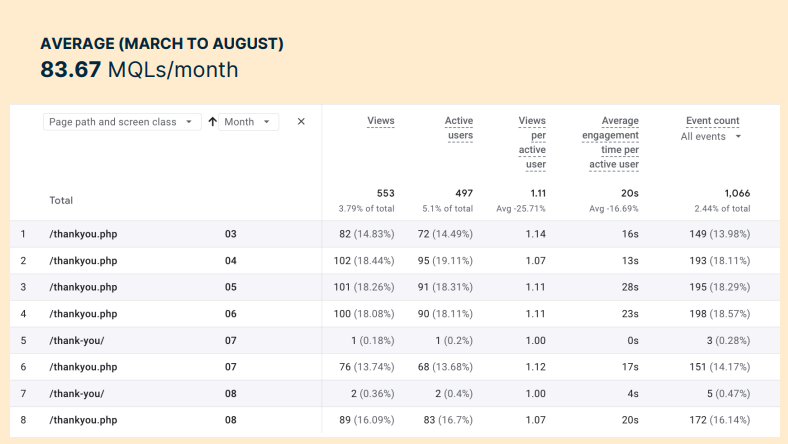Expand the Month dimension dropdown
The height and width of the screenshot is (444, 788).
248,122
